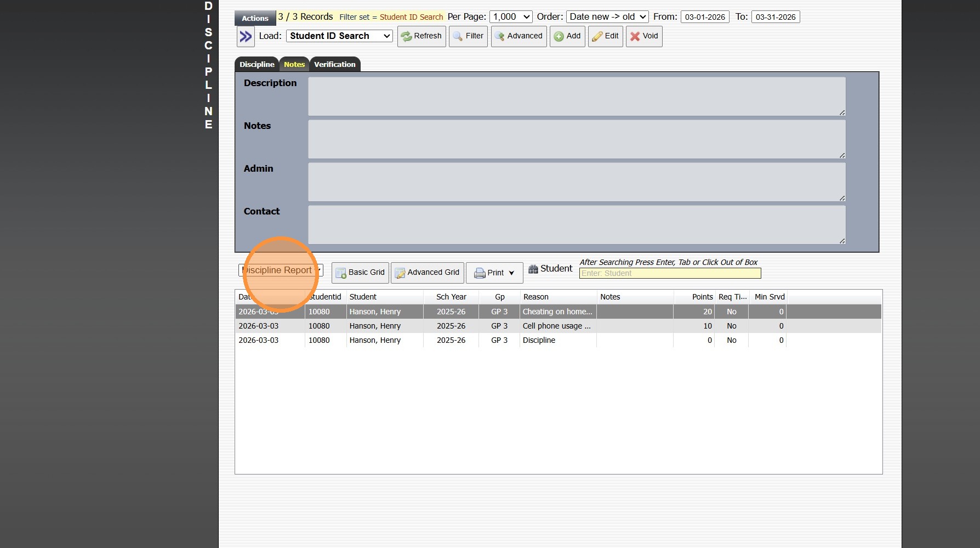
Task: Switch to the Discipline tab
Action: point(257,64)
